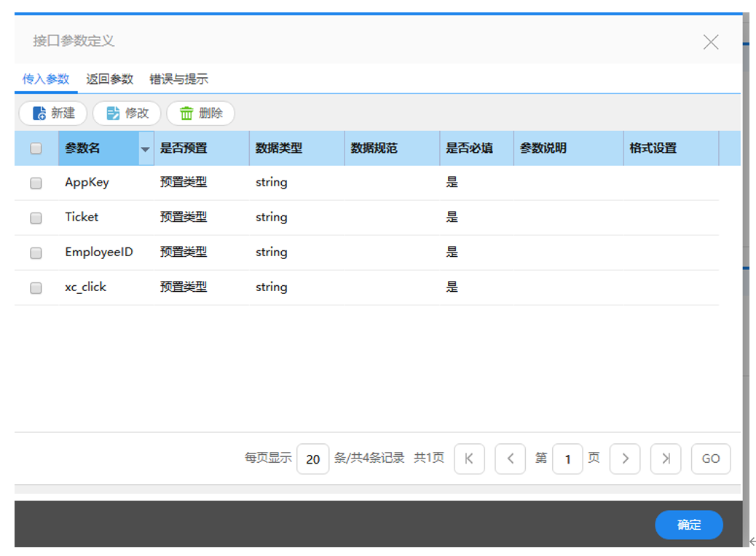Sort by the 数据类型 column header
Screen dimensions: 756x556
pyautogui.click(x=279, y=148)
